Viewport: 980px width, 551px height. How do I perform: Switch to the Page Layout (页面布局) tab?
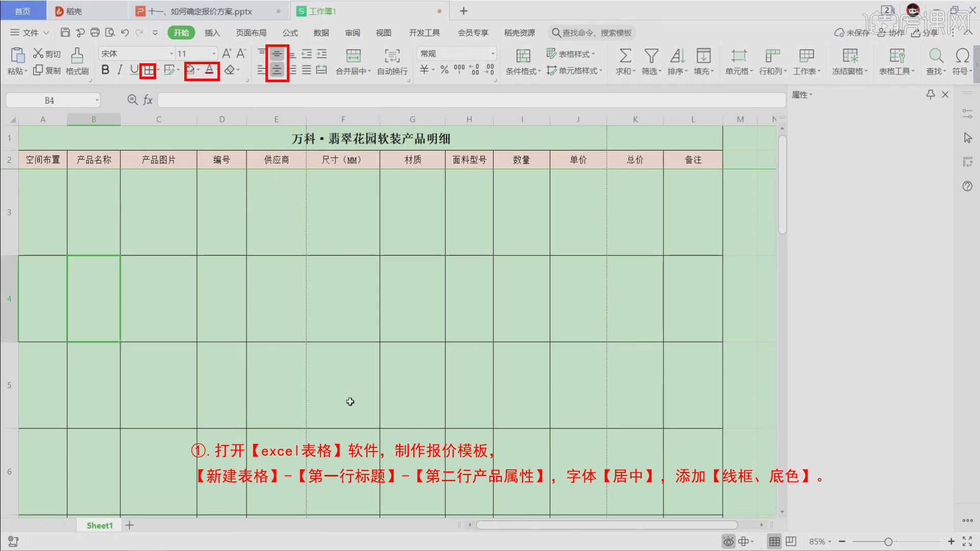coord(251,33)
